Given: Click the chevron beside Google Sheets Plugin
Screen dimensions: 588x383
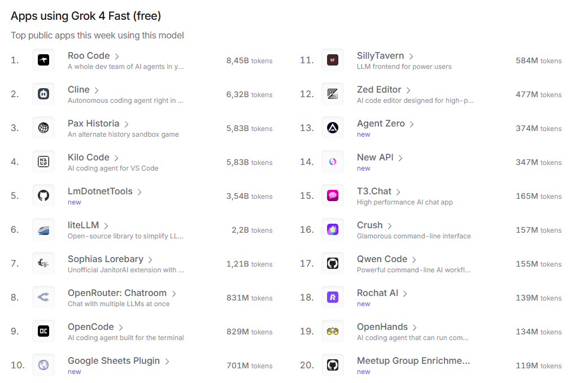Looking at the screenshot, I should [x=167, y=362].
